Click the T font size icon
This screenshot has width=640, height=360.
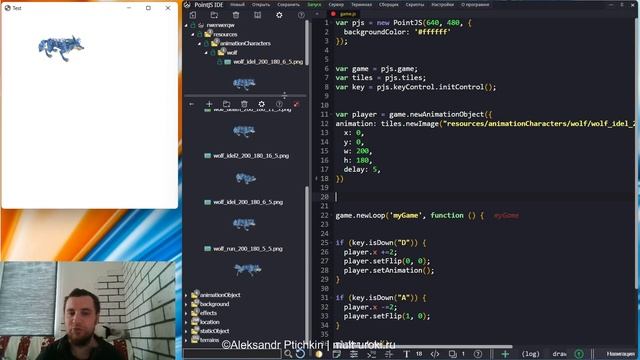point(407,354)
